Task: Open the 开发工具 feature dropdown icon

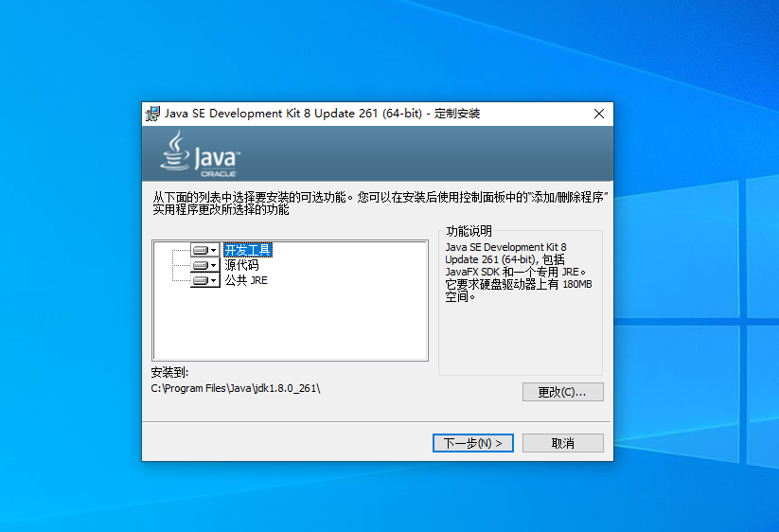Action: click(x=205, y=250)
